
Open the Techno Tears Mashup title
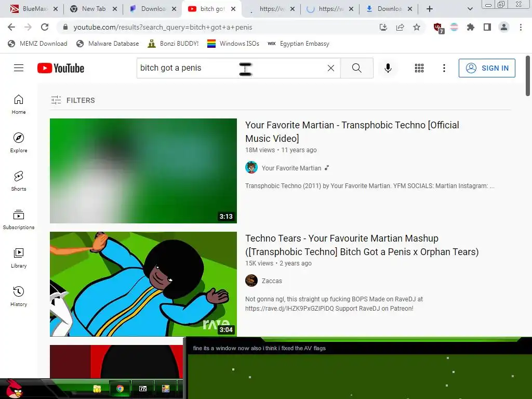click(x=362, y=245)
